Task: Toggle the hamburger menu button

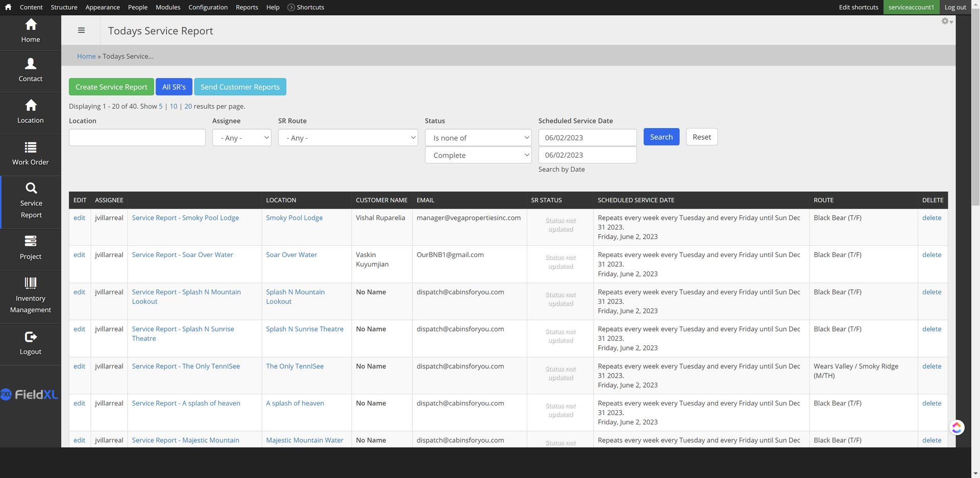Action: (81, 31)
